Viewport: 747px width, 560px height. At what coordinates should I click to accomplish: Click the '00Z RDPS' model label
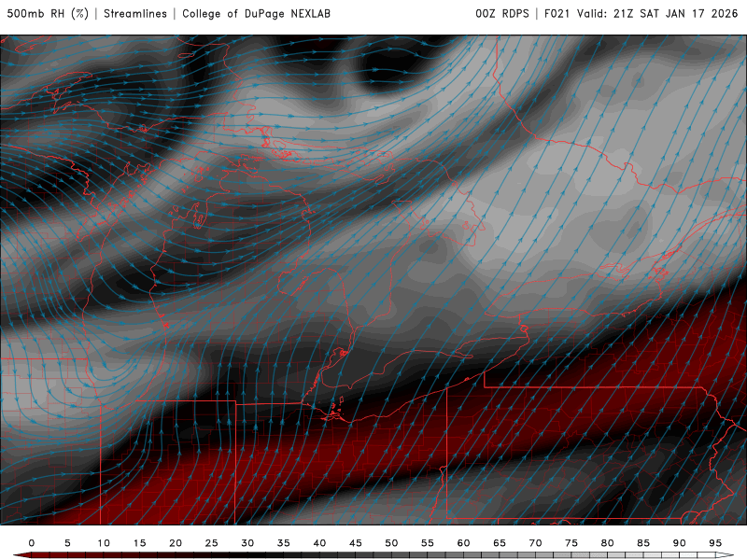[502, 14]
